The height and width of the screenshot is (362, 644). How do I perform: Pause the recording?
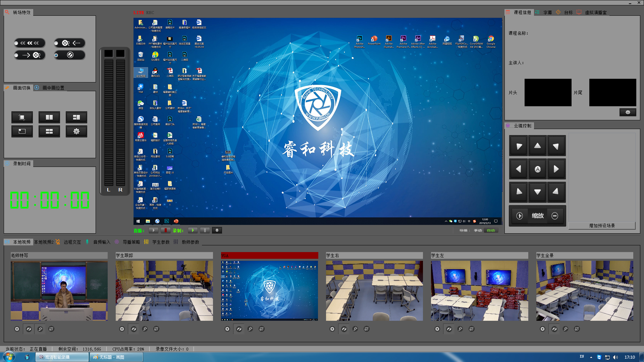pos(205,230)
